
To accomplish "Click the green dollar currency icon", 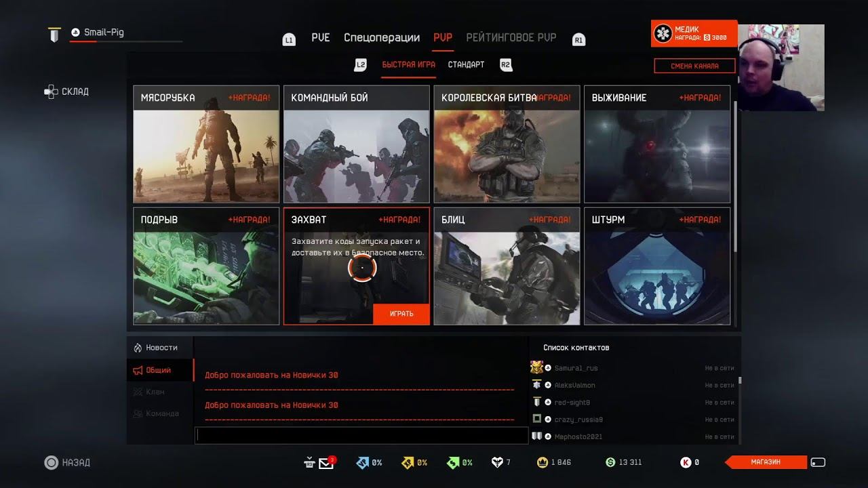I will coord(610,462).
